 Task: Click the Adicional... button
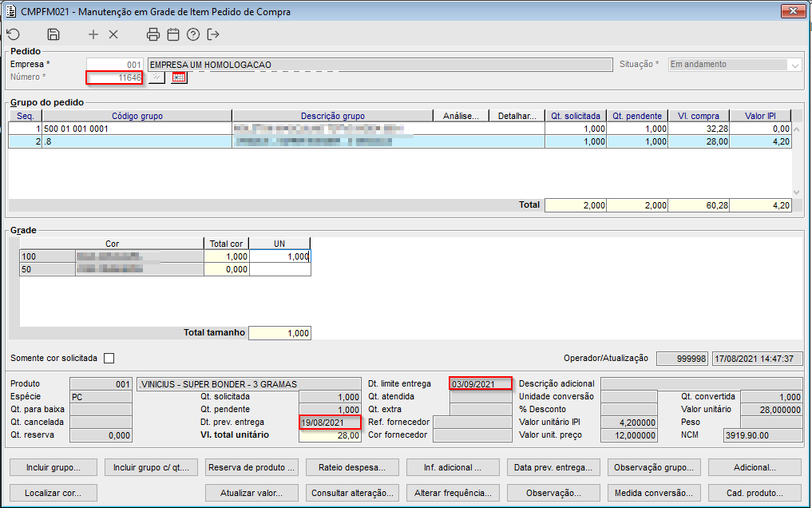click(755, 467)
